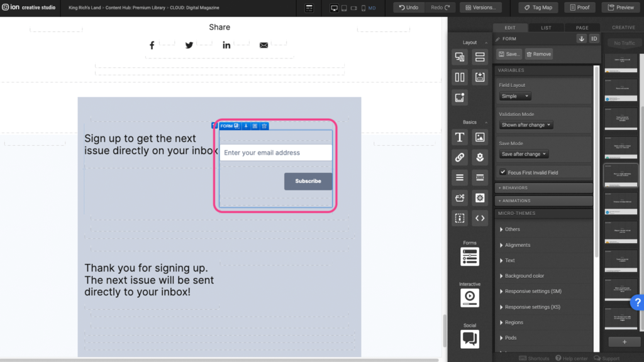Click the LinkedIn share icon
The image size is (644, 362).
click(x=226, y=45)
